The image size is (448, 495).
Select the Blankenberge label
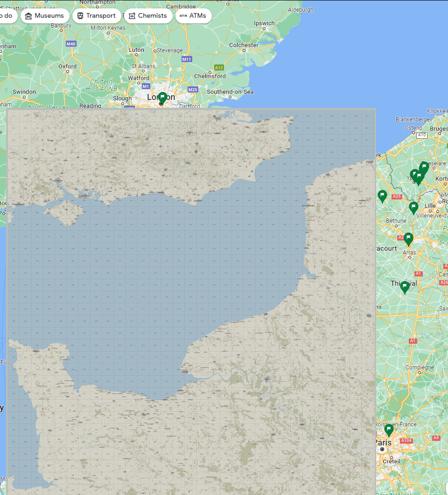coord(413,120)
